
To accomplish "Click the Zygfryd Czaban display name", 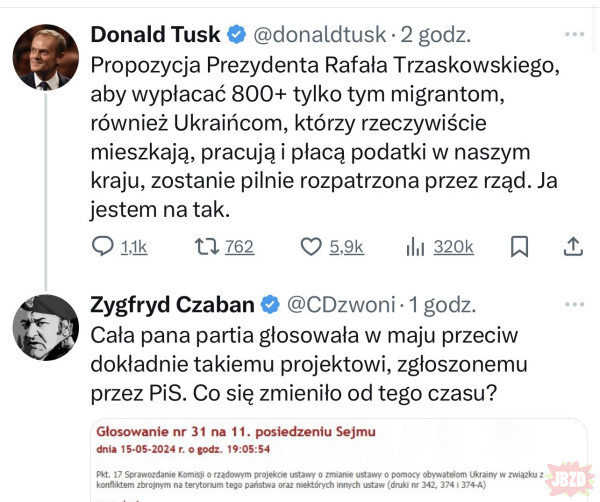I will coord(173,303).
